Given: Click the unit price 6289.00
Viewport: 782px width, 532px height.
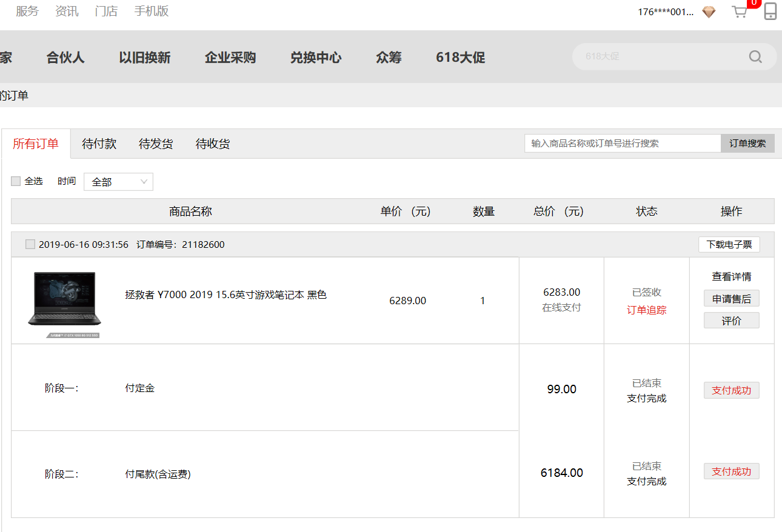Looking at the screenshot, I should point(407,301).
